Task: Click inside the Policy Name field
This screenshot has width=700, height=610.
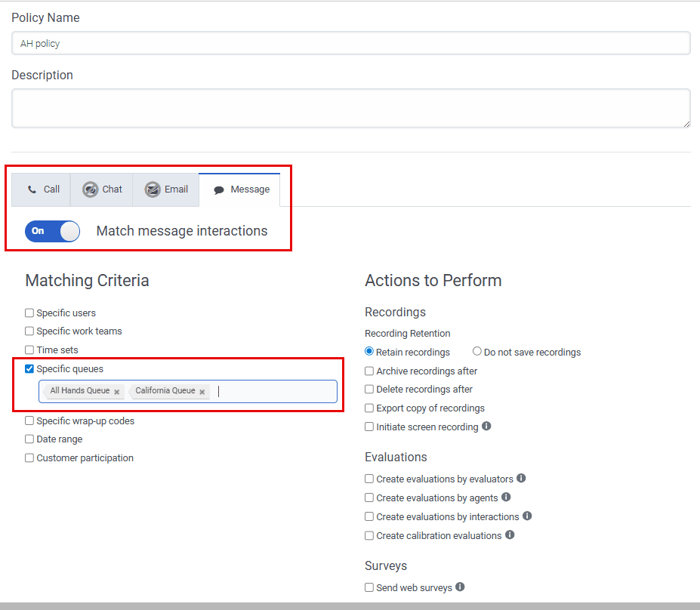Action: pyautogui.click(x=350, y=43)
